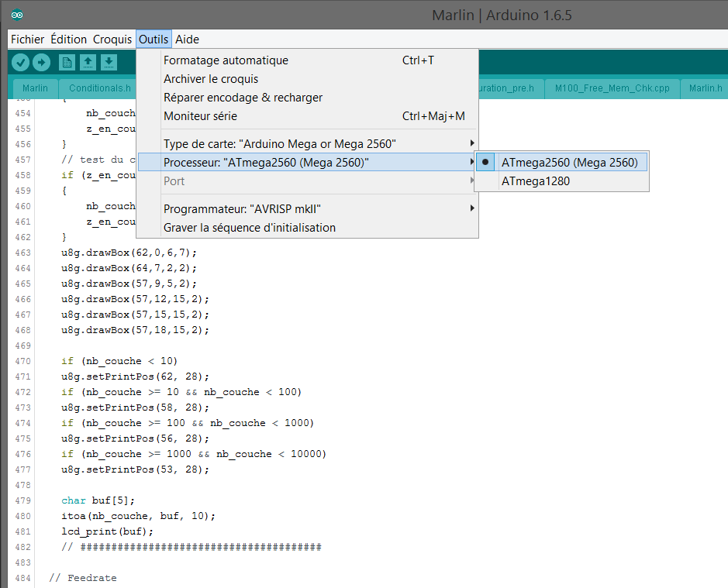Click the New sketch toolbar icon

(x=67, y=62)
